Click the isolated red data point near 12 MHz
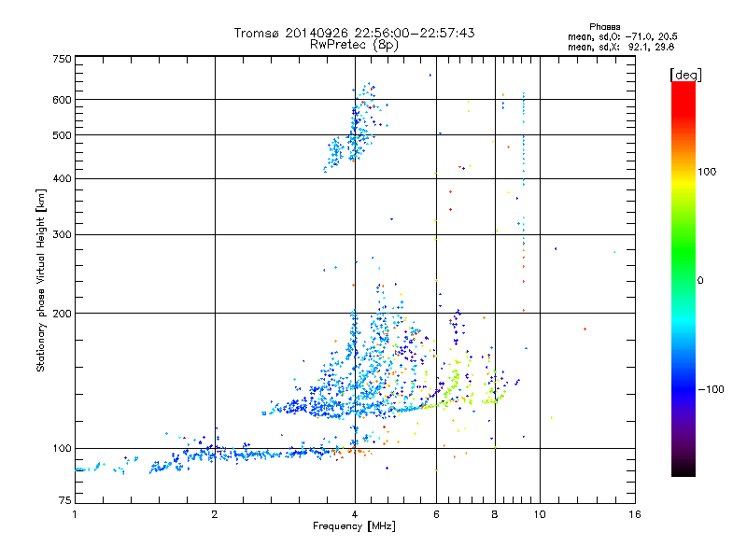This screenshot has width=747, height=560. pos(585,329)
